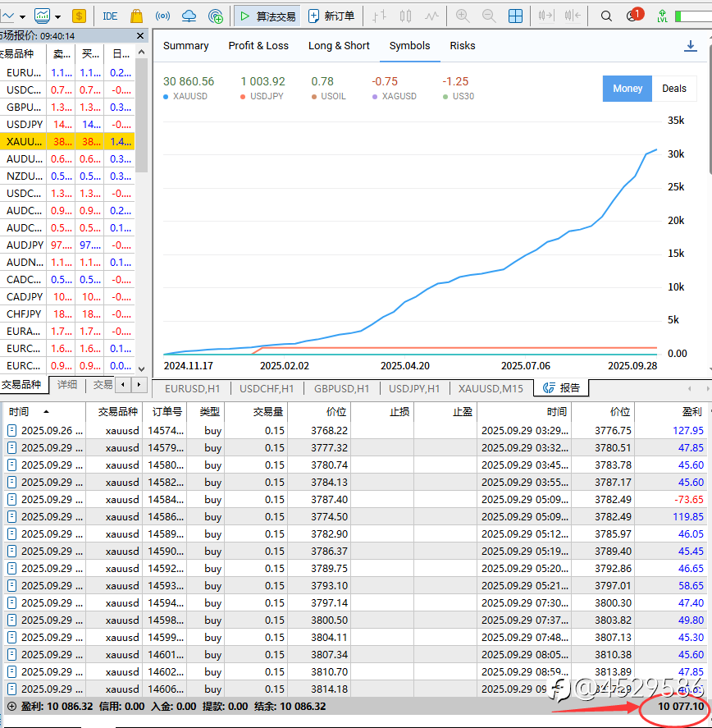Expand the line chart type dropdown arrow
This screenshot has height=728, width=712.
(x=22, y=16)
